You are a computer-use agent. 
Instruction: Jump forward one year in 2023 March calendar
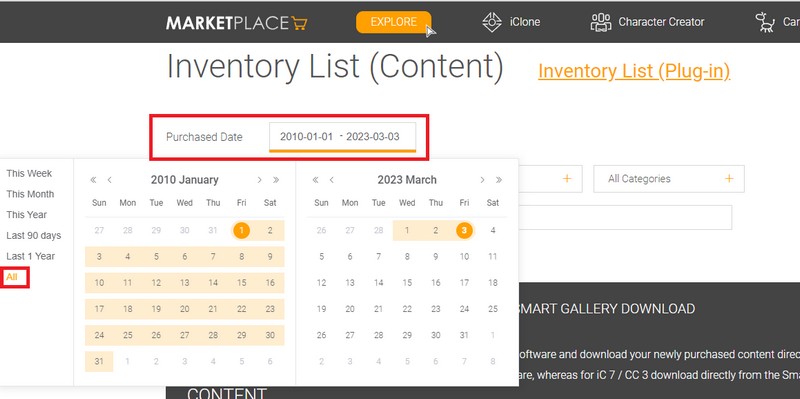498,180
